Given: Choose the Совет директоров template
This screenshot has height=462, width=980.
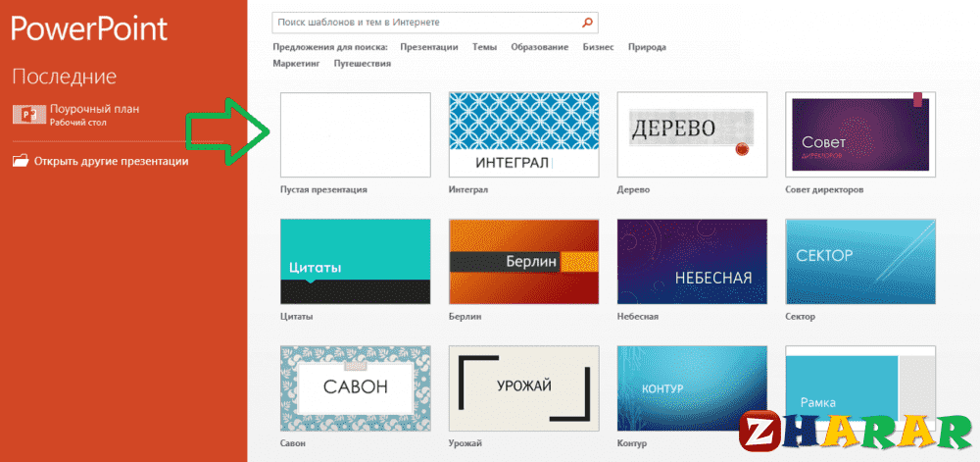Looking at the screenshot, I should click(860, 135).
